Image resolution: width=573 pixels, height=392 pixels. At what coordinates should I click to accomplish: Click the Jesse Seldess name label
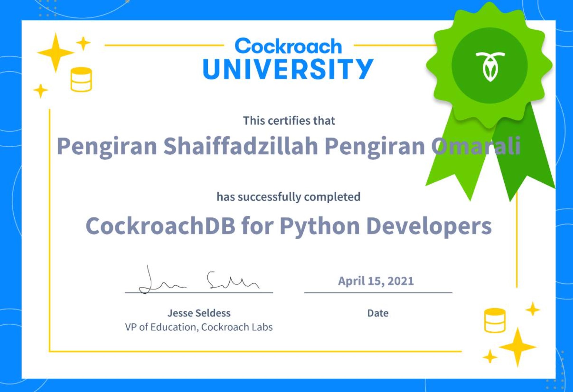pyautogui.click(x=199, y=313)
